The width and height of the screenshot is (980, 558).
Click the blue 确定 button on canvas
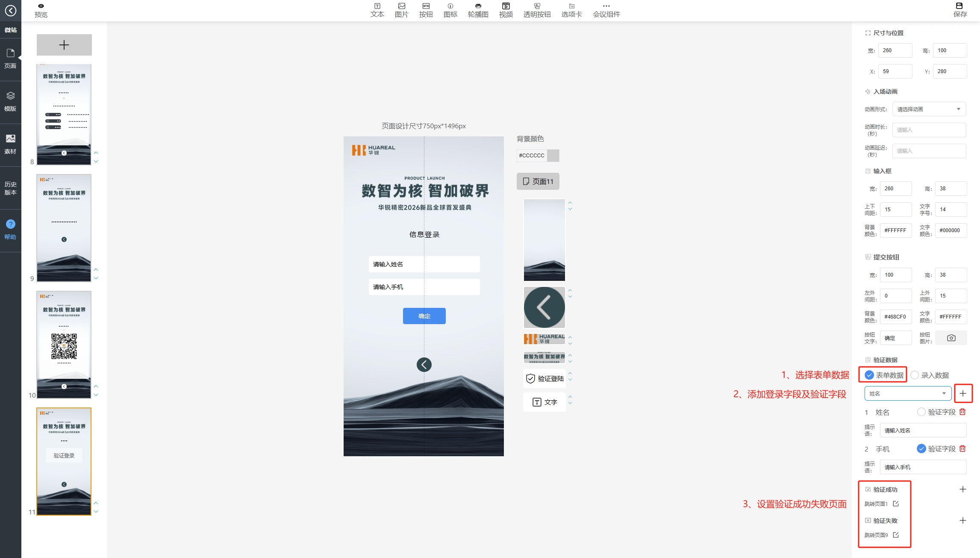(424, 316)
